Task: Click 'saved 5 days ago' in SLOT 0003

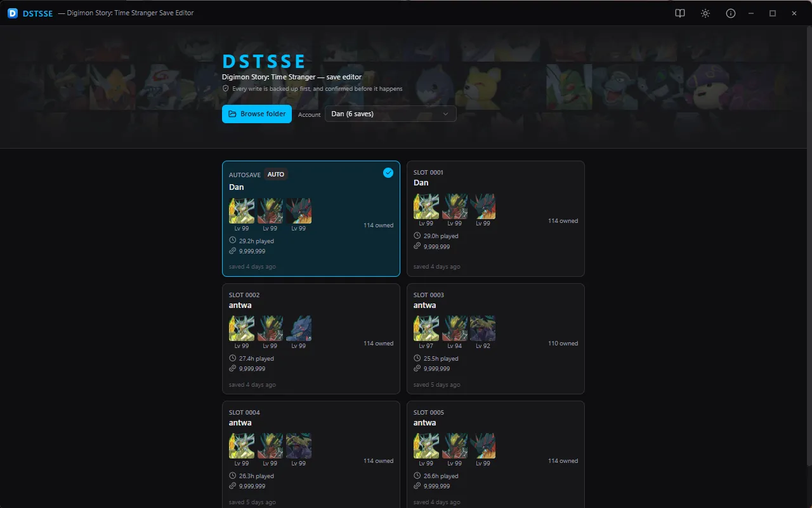Action: pyautogui.click(x=437, y=385)
